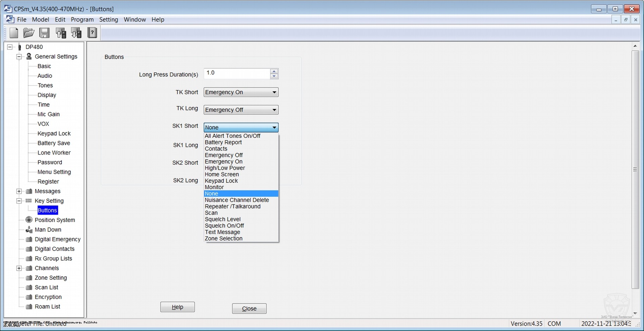This screenshot has width=644, height=331.
Task: Open the Setting menu
Action: pyautogui.click(x=109, y=19)
